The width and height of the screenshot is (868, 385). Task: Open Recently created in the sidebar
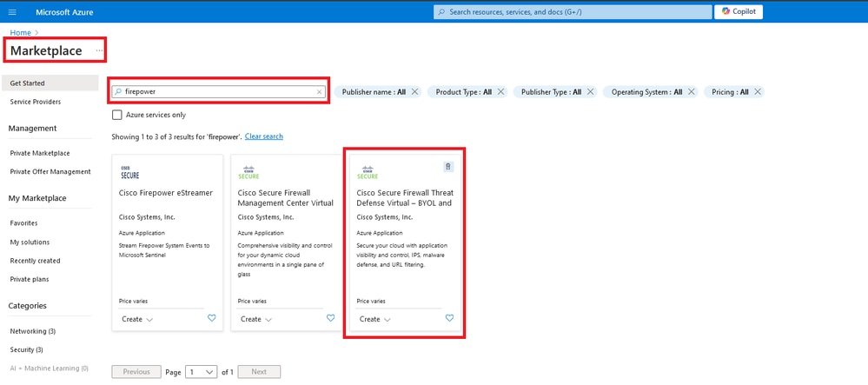pyautogui.click(x=35, y=261)
